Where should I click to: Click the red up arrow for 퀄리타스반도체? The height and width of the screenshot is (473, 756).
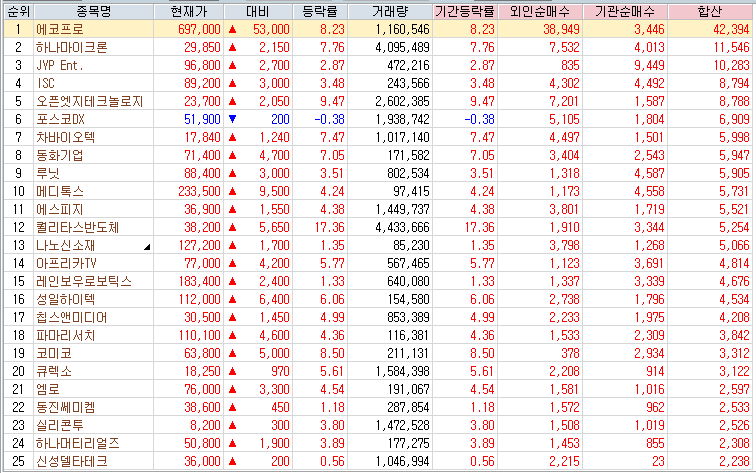pyautogui.click(x=232, y=227)
